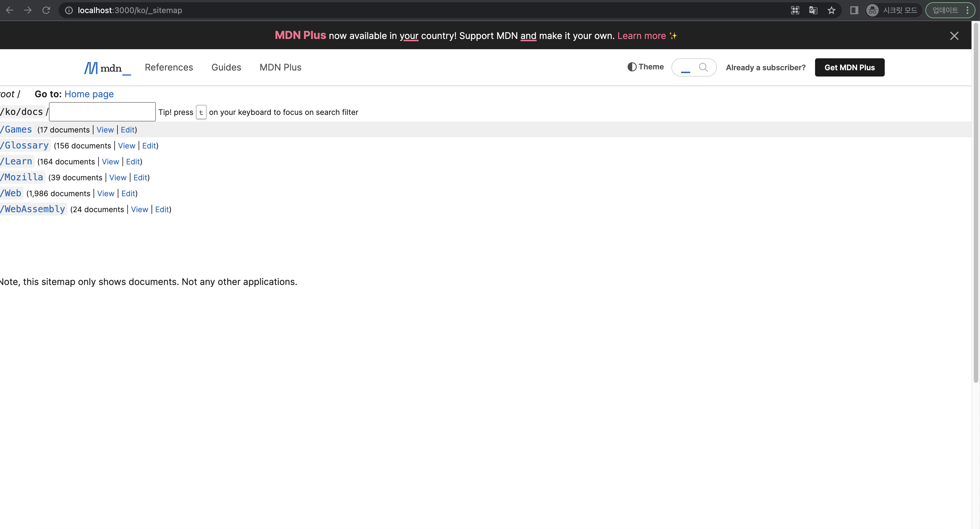Screen dimensions: 980x529
Task: Focus the sitemap search filter field
Action: coord(102,112)
